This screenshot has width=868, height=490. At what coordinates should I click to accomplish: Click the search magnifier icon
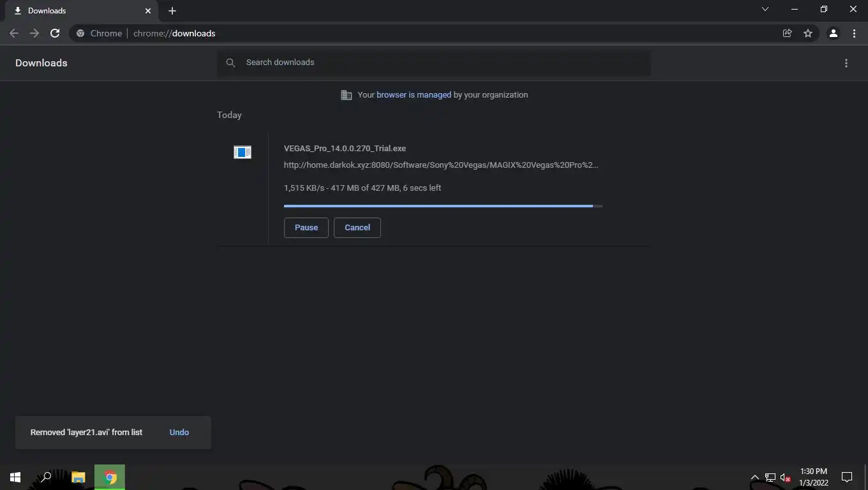pyautogui.click(x=231, y=63)
